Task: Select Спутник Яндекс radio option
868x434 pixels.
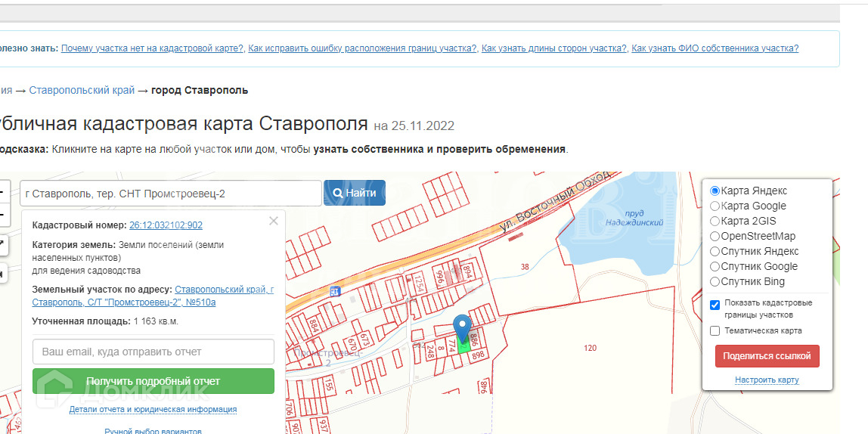Action: coord(715,251)
